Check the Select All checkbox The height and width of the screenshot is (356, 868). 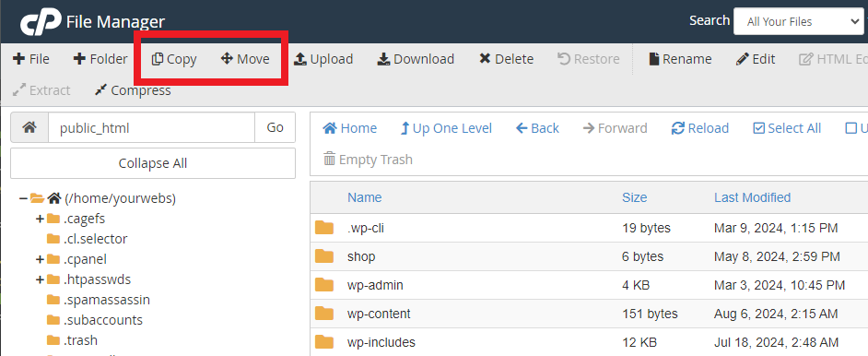[x=759, y=128]
